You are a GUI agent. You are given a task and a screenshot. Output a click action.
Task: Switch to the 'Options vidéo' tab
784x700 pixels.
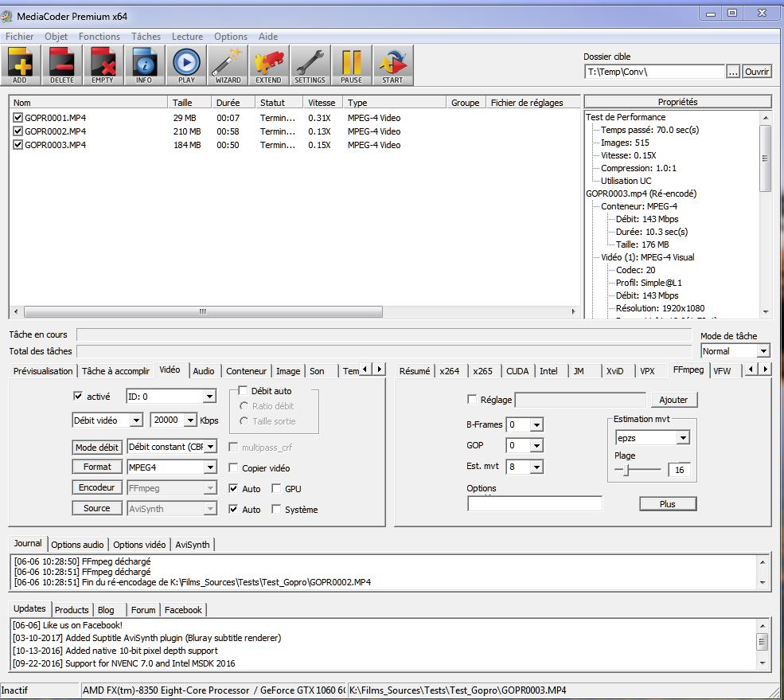click(139, 545)
